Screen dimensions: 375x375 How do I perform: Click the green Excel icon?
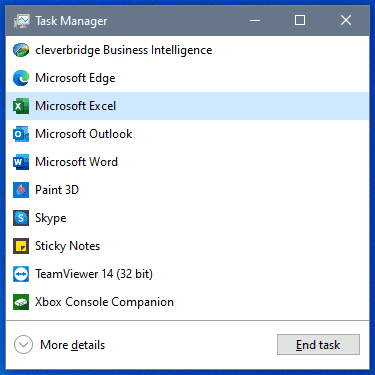(21, 106)
